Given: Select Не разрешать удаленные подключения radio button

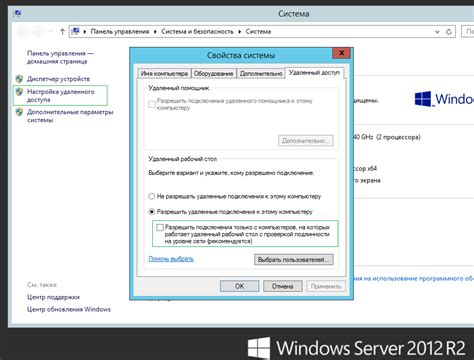Looking at the screenshot, I should [152, 196].
